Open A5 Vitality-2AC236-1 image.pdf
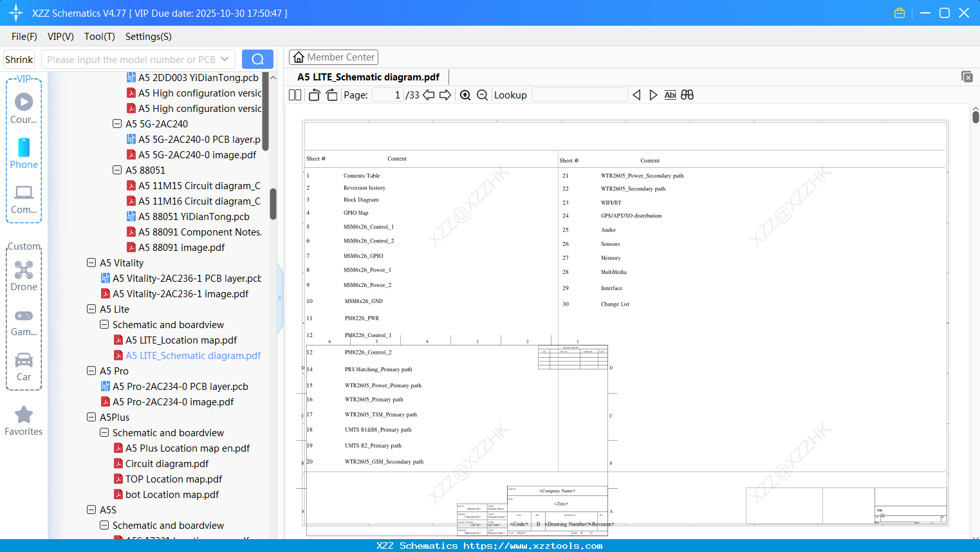The image size is (980, 552). pyautogui.click(x=174, y=294)
